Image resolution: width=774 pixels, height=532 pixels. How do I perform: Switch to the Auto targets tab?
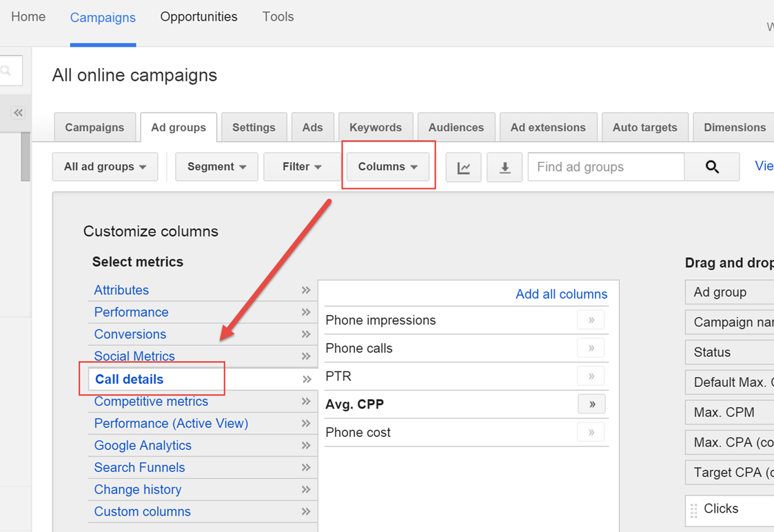point(645,127)
